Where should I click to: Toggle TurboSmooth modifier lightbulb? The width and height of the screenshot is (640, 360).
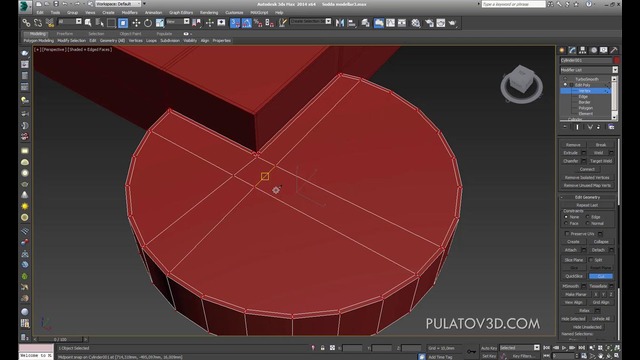(x=565, y=79)
